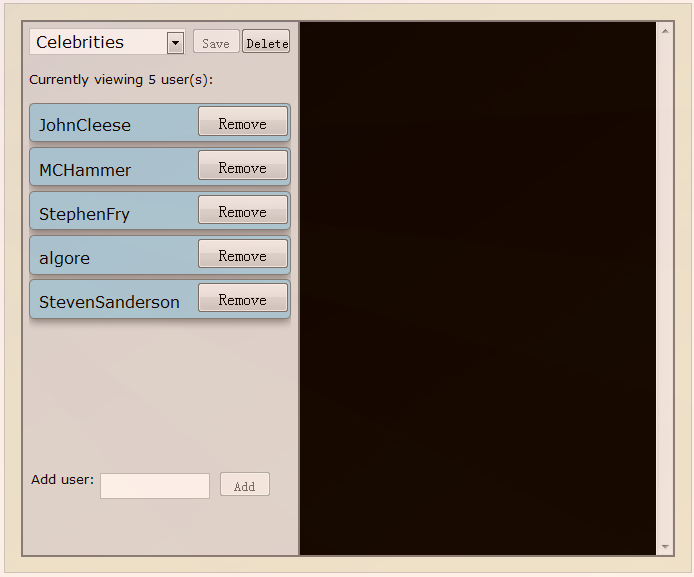Focus the Add user text field

155,486
